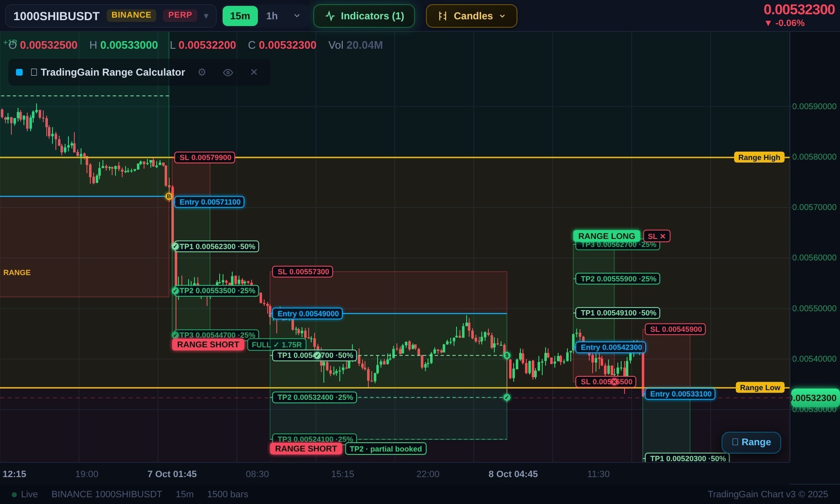Click the orange B marker at entry line

[x=169, y=196]
